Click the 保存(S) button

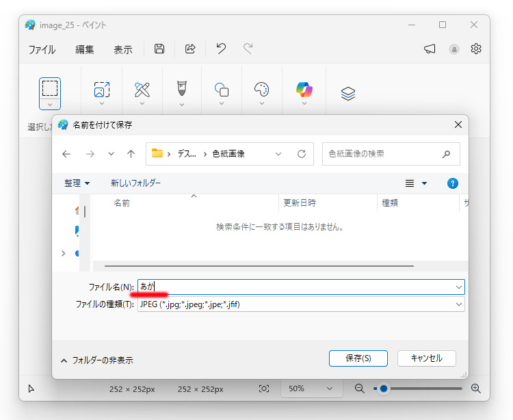point(358,358)
